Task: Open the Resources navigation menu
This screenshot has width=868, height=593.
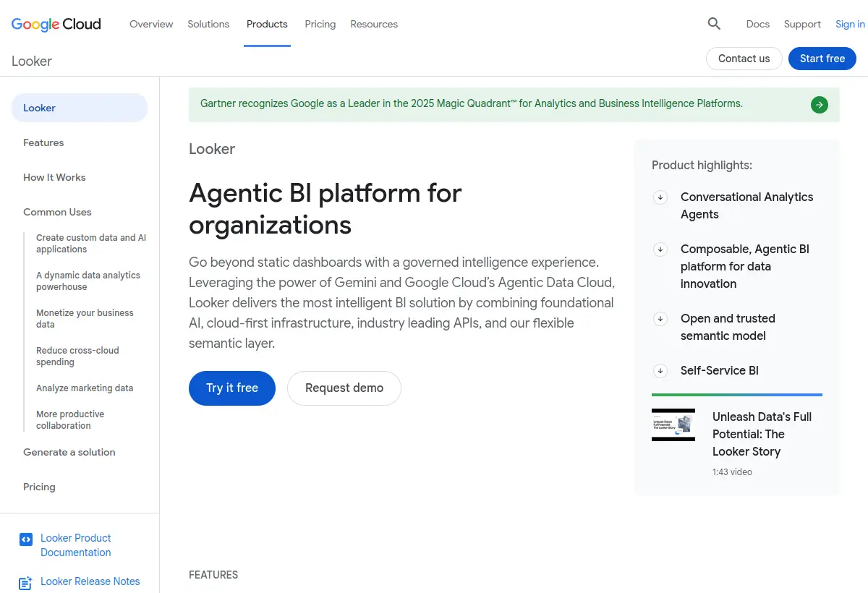Action: pos(374,24)
